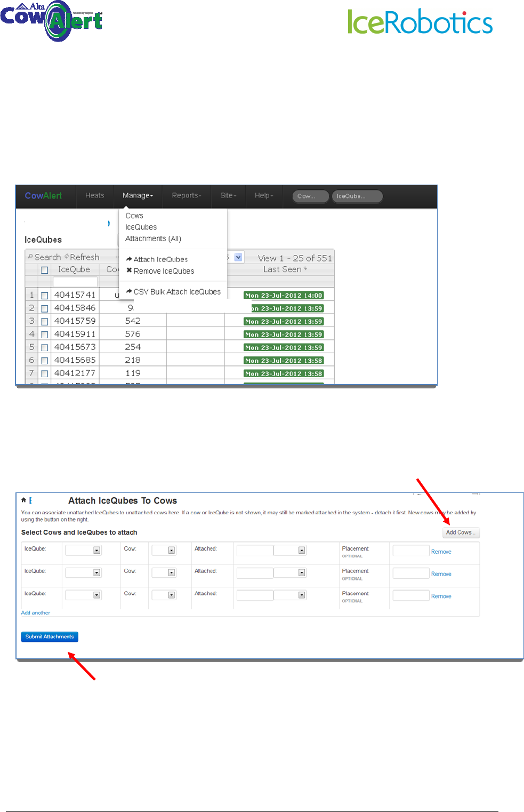
Task: Click the Refresh icon in grid toolbar
Action: [x=67, y=257]
